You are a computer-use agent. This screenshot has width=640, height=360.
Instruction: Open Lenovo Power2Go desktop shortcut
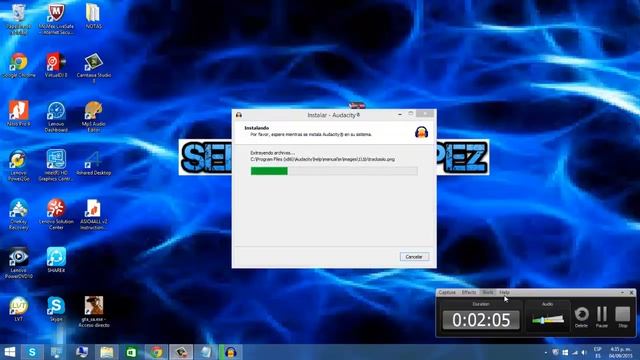[18, 165]
